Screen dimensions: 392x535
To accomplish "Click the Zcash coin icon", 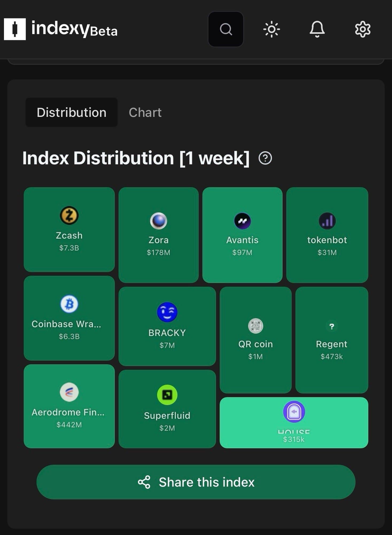I will (x=69, y=215).
